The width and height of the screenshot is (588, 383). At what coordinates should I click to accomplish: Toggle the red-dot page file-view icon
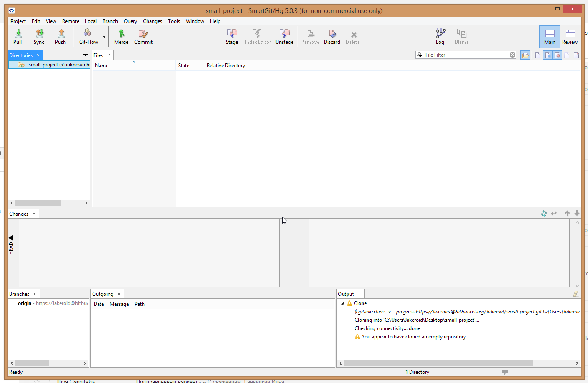557,55
